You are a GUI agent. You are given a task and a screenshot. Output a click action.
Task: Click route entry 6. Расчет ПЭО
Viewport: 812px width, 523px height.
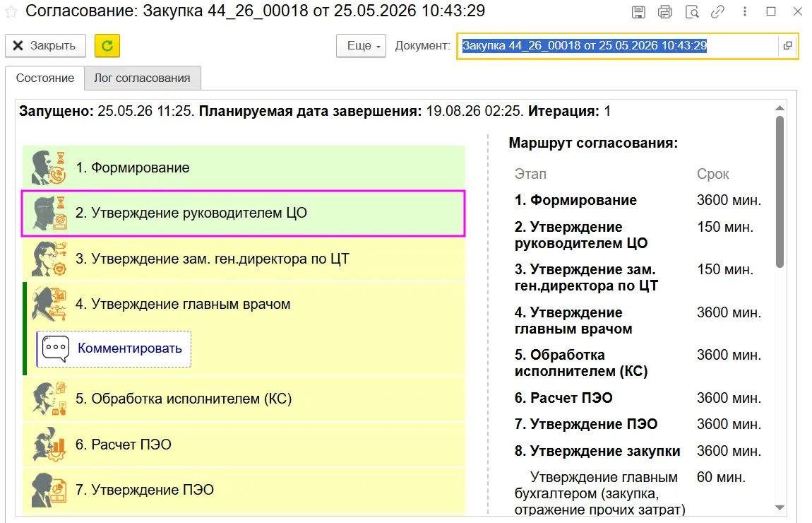[563, 398]
